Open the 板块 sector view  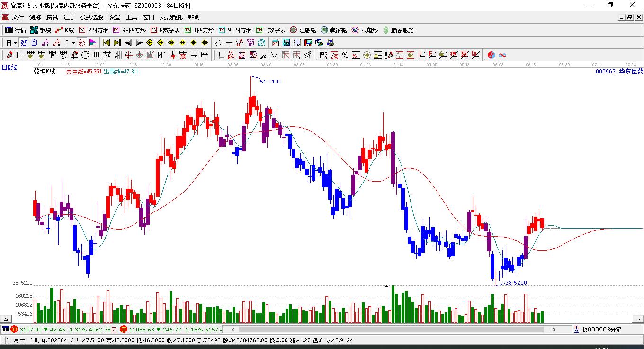(x=41, y=30)
